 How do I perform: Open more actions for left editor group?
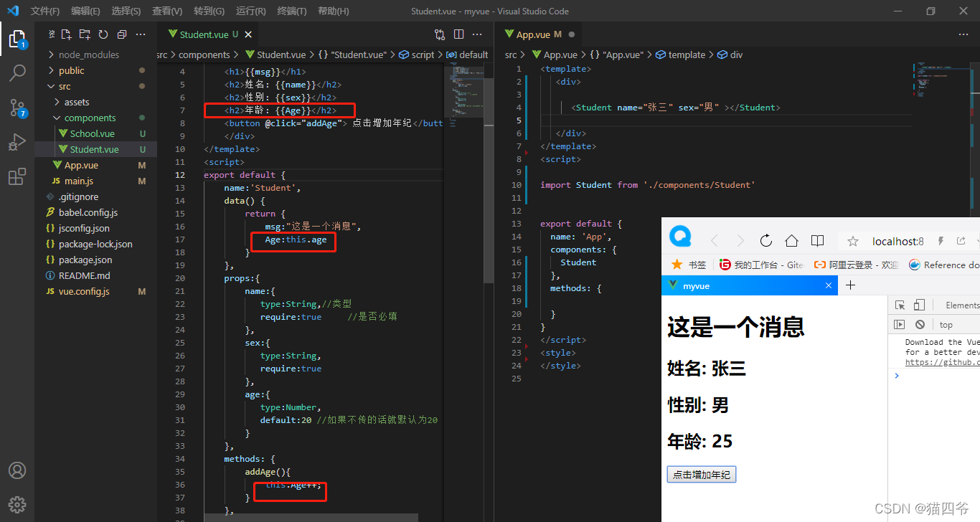[477, 34]
